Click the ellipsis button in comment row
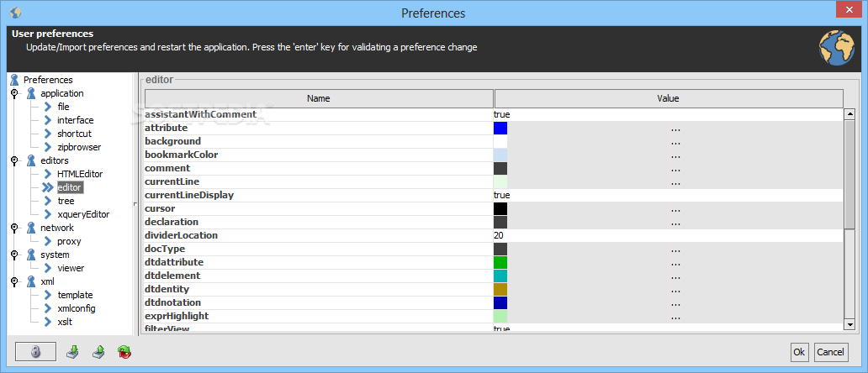The height and width of the screenshot is (373, 868). click(675, 169)
